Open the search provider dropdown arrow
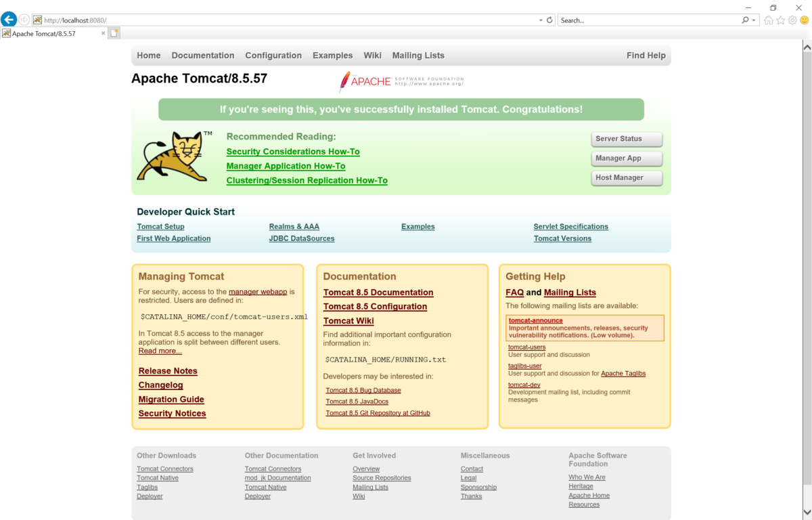 pyautogui.click(x=754, y=20)
